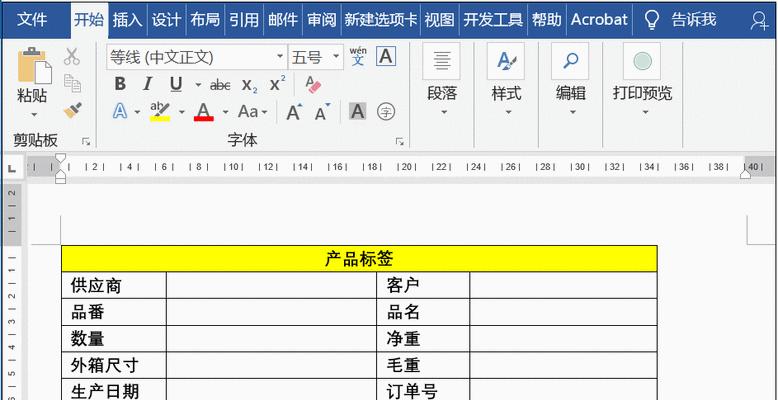The height and width of the screenshot is (400, 778).
Task: Apply the yellow text highlight color
Action: (159, 112)
